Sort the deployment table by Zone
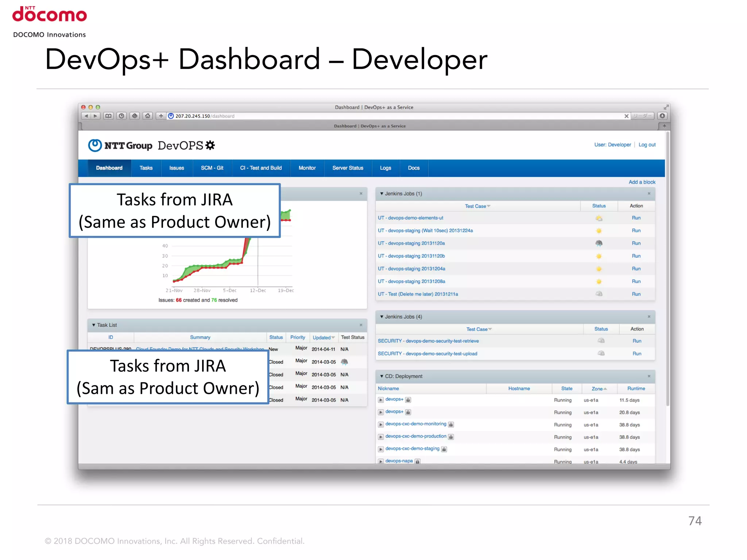Screen dimensions: 747x560 point(599,389)
